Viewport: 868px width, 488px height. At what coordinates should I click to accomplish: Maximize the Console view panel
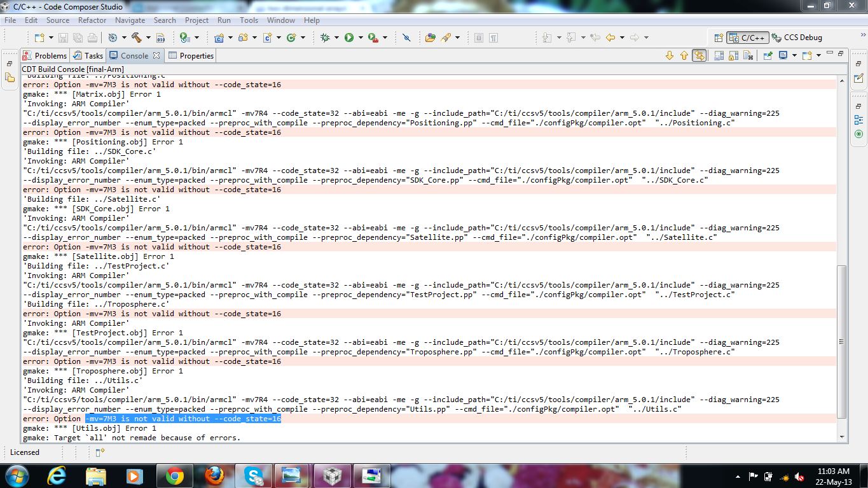point(841,53)
